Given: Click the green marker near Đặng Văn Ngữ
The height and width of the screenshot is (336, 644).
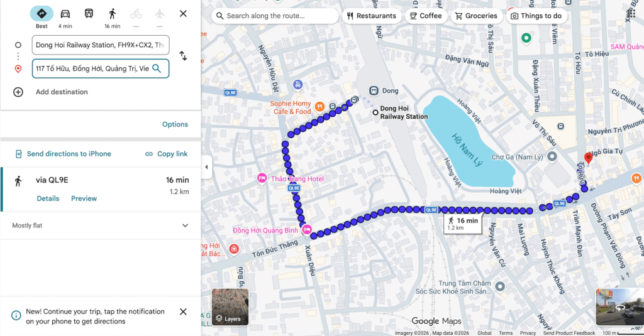Looking at the screenshot, I should (x=526, y=38).
